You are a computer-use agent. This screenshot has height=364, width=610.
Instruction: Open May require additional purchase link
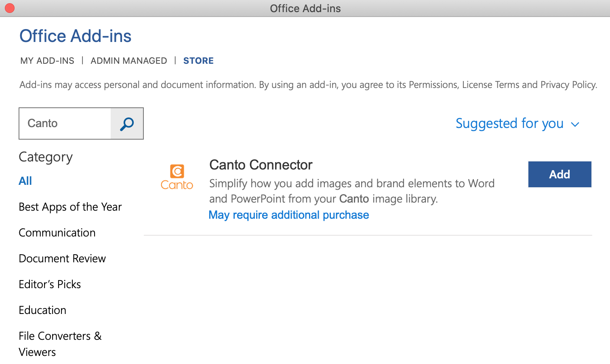coord(288,215)
